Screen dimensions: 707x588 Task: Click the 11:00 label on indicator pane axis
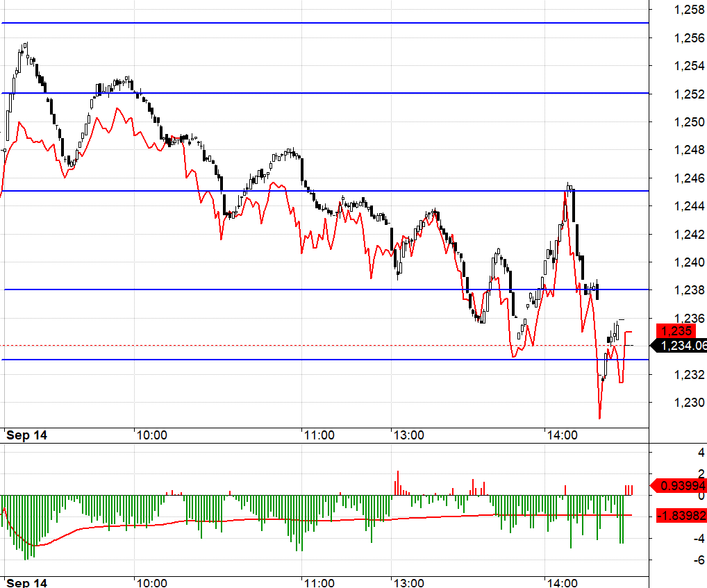tap(319, 583)
